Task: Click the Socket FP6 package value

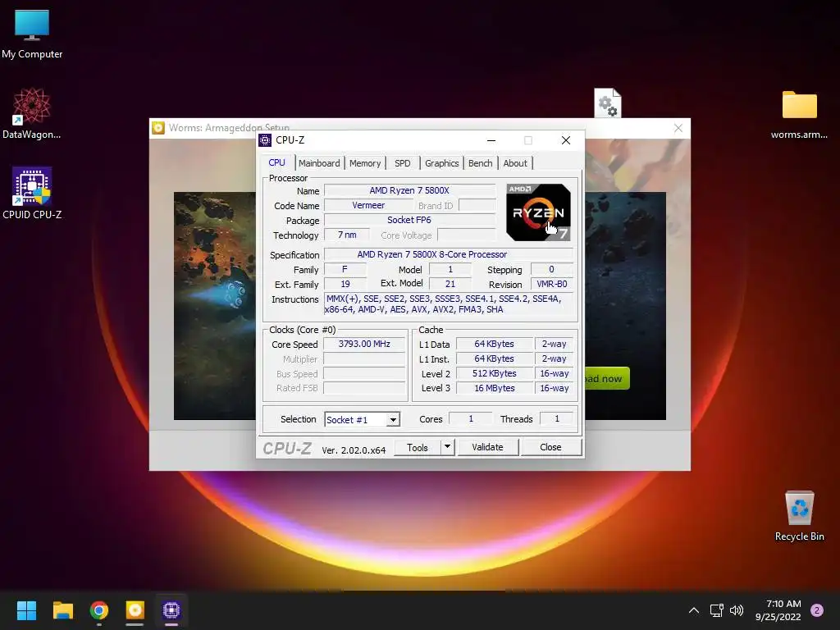Action: pos(410,220)
